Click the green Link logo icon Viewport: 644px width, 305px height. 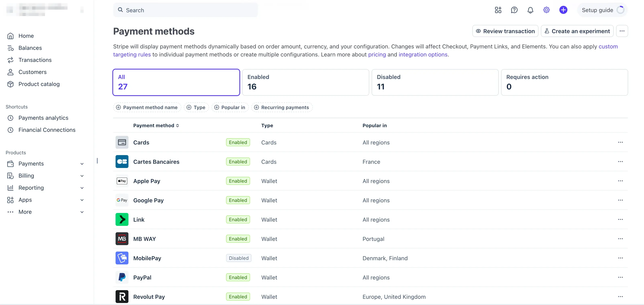click(122, 219)
